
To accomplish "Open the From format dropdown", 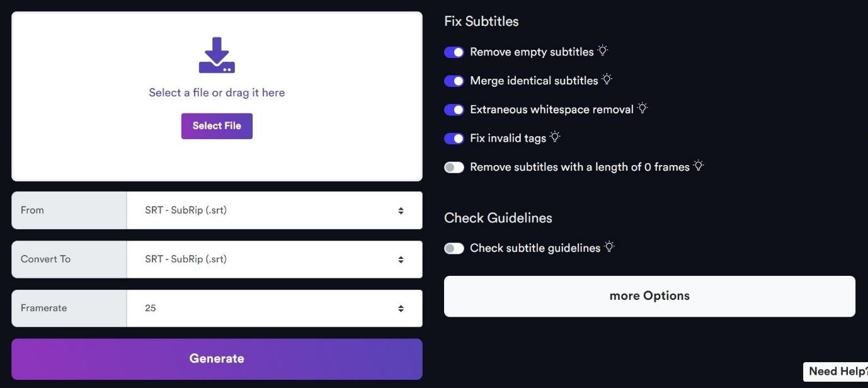I will coord(274,210).
